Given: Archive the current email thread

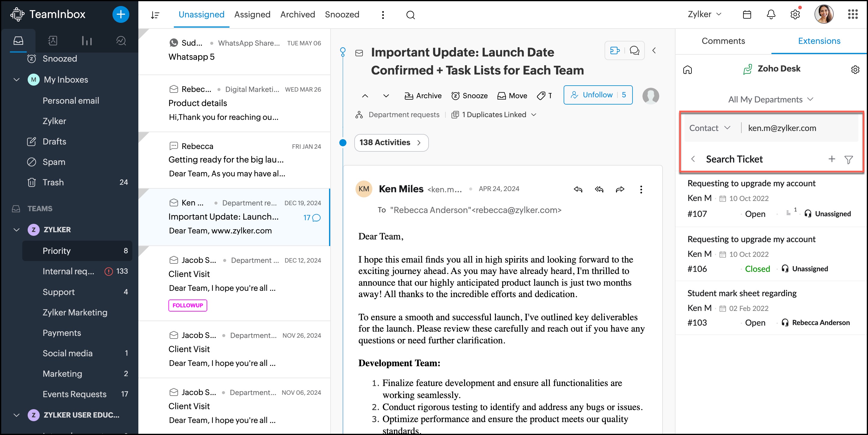Looking at the screenshot, I should (x=423, y=96).
